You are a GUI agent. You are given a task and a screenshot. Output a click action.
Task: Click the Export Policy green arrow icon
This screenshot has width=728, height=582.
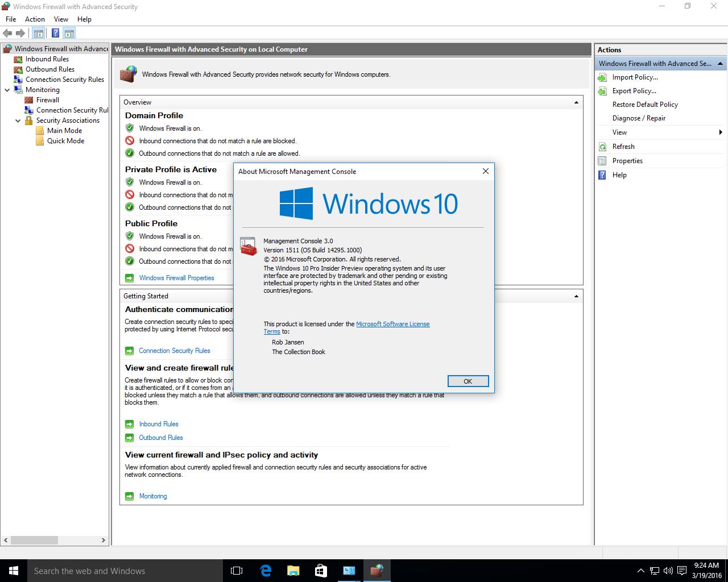[602, 91]
